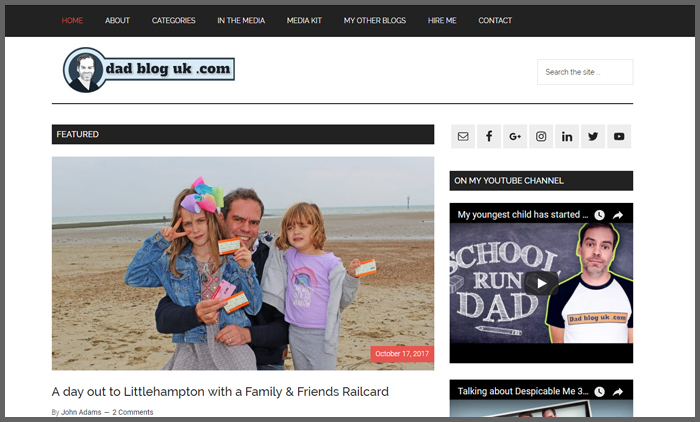Click Watch Later on Despicable Me video
The width and height of the screenshot is (700, 422).
point(599,392)
